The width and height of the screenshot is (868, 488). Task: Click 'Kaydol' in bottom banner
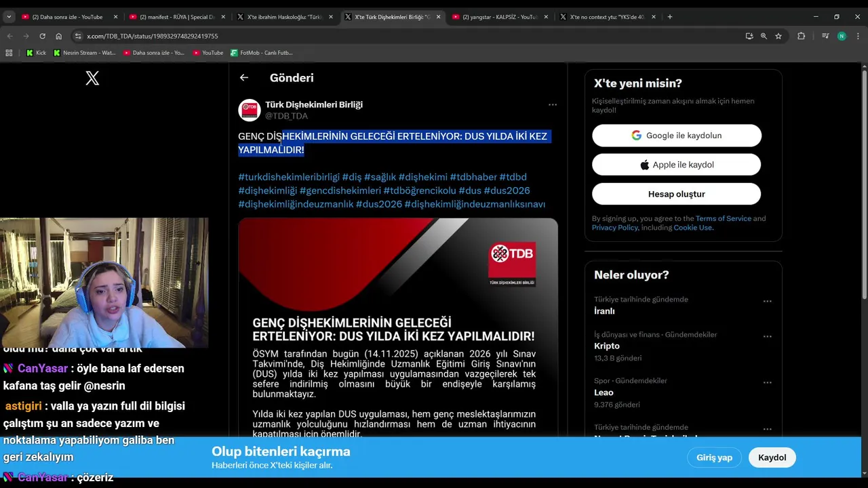click(x=772, y=457)
